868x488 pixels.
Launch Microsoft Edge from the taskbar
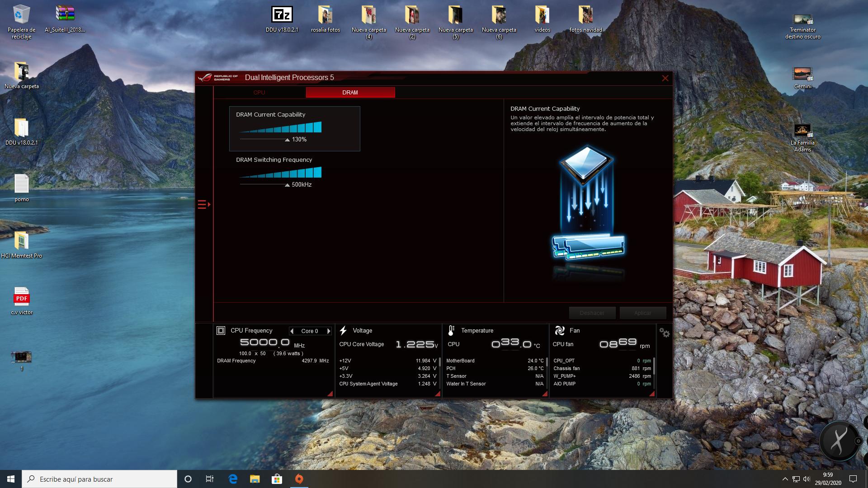point(233,479)
